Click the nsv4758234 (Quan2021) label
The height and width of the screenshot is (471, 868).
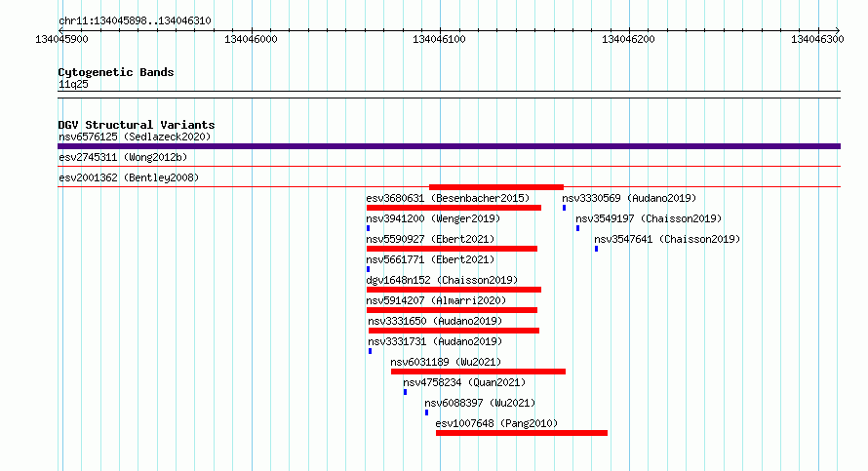464,382
